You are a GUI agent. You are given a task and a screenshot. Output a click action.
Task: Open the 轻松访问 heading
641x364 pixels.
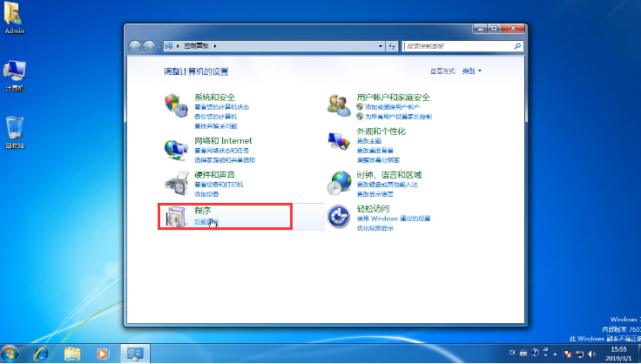pos(373,209)
